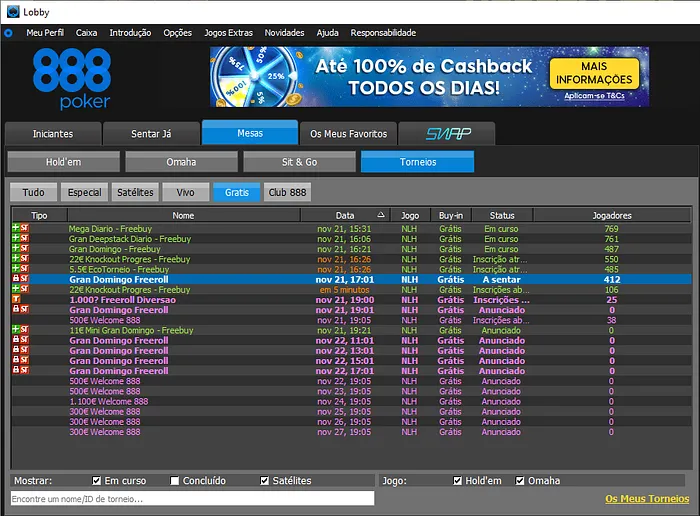Click the tournament name/ID search field
700x516 pixels.
(x=192, y=499)
